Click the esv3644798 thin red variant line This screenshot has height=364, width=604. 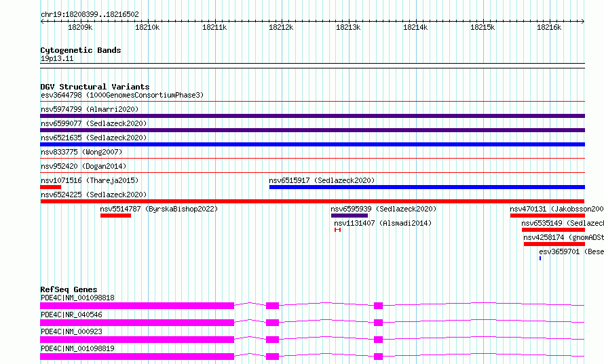[312, 102]
